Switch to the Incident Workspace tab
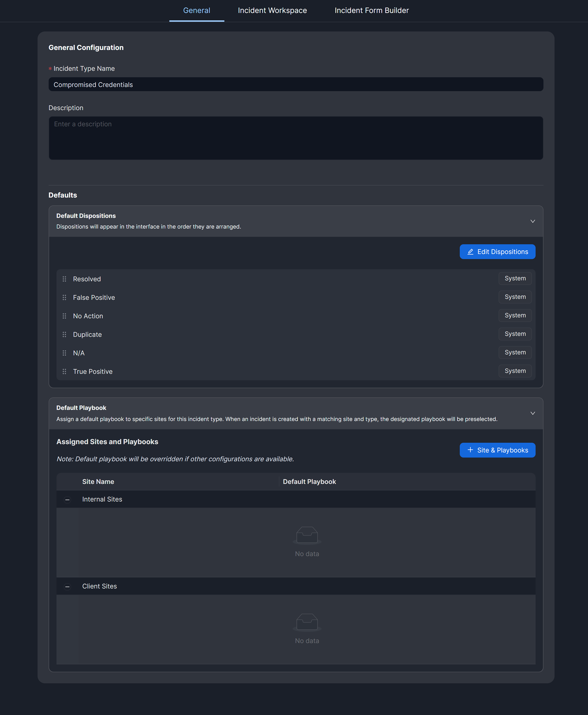This screenshot has width=588, height=715. pos(272,10)
